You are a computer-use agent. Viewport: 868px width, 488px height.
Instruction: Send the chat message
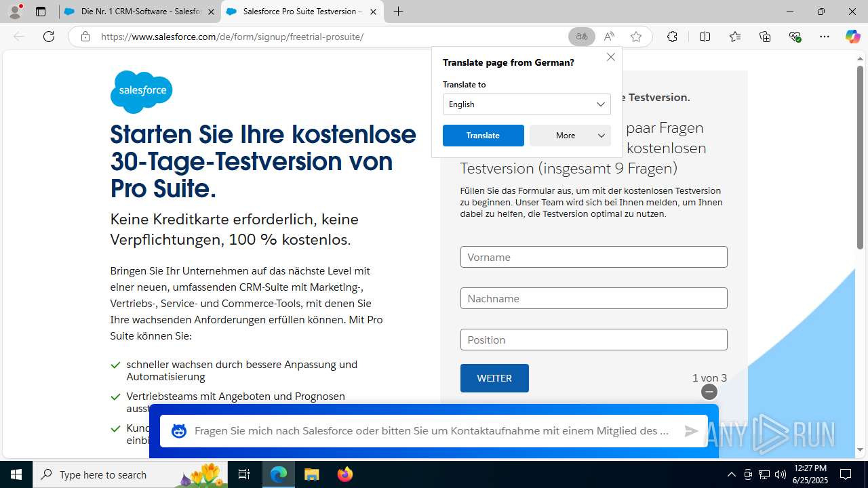(691, 431)
